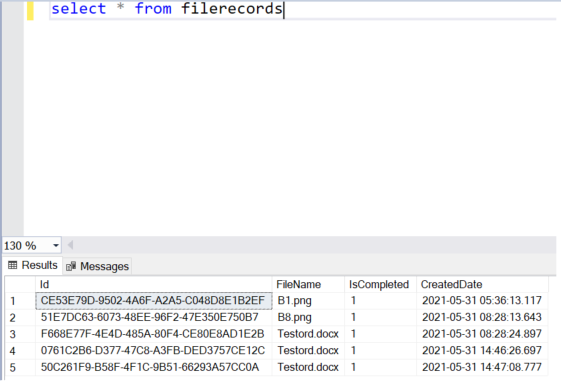The width and height of the screenshot is (561, 381).
Task: Select the CreatedDate column header
Action: point(482,284)
